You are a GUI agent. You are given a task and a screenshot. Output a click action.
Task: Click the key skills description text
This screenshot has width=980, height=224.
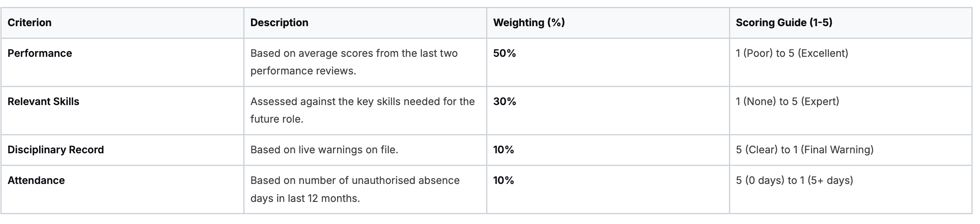pos(362,110)
